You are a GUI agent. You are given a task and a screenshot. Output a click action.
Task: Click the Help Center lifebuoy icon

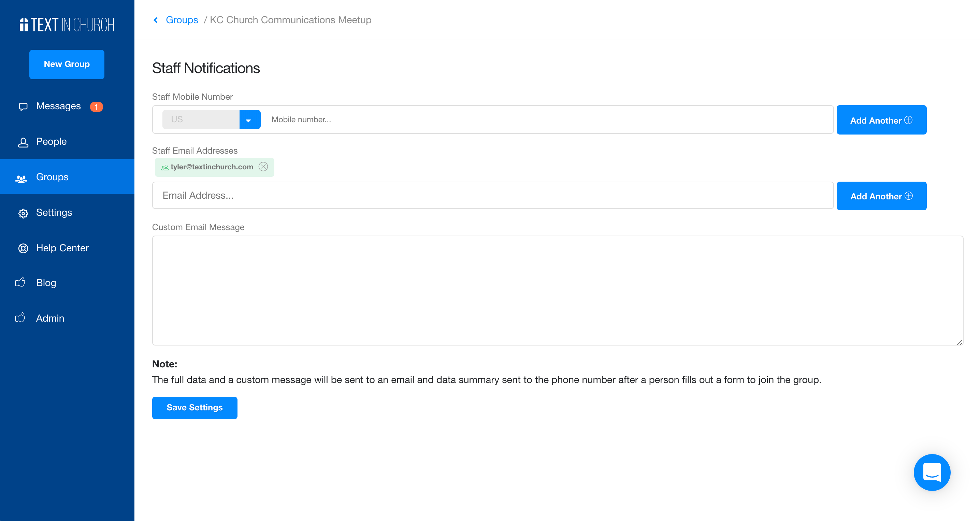click(23, 249)
